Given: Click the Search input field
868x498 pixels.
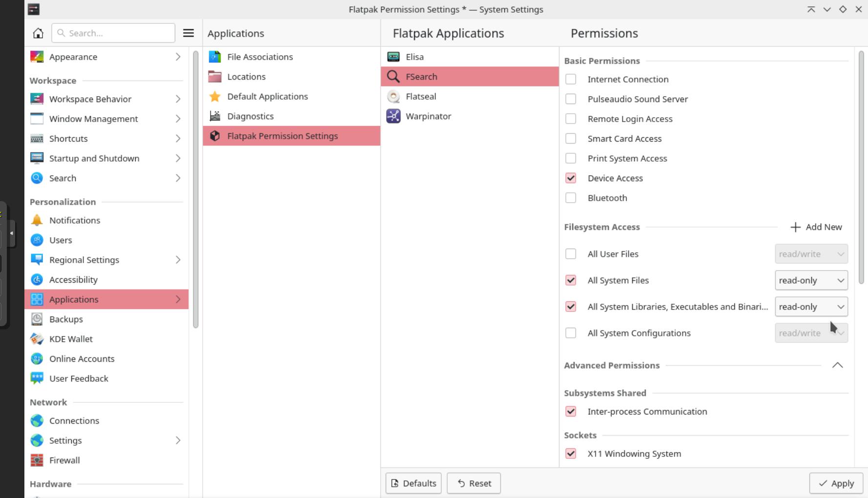Looking at the screenshot, I should [x=113, y=33].
